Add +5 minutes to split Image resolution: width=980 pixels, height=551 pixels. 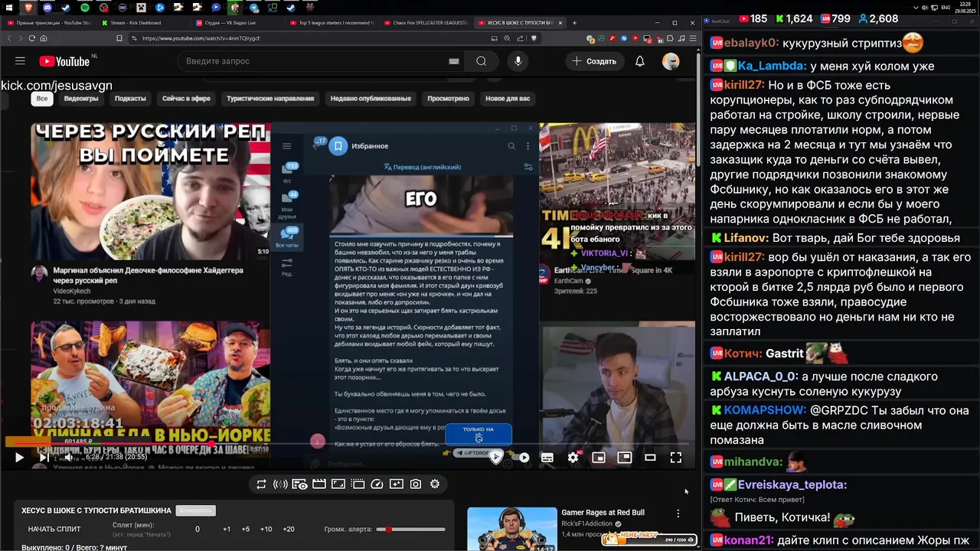click(245, 530)
